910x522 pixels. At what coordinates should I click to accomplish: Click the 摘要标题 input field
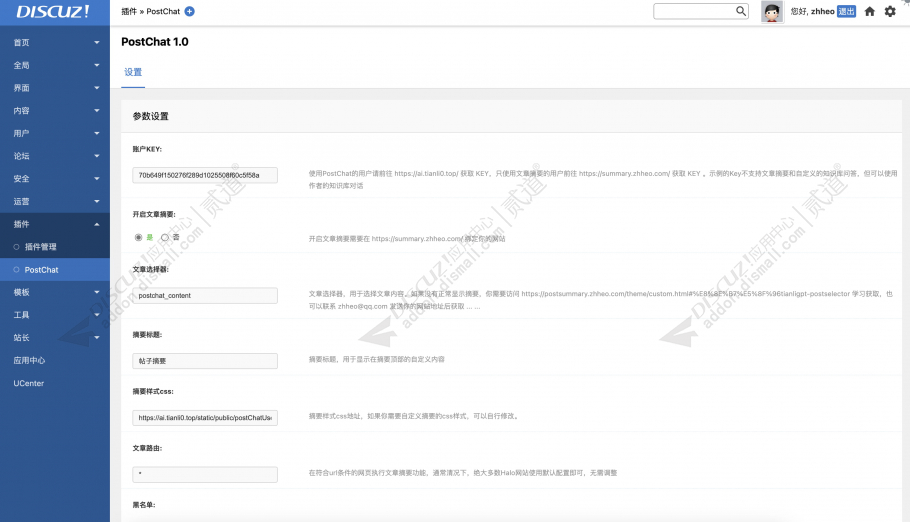[205, 361]
